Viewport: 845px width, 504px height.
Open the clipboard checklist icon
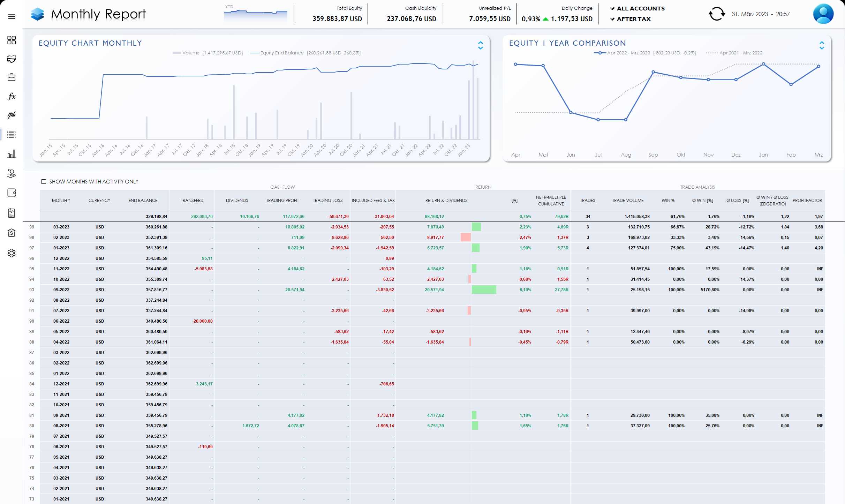coord(12,213)
